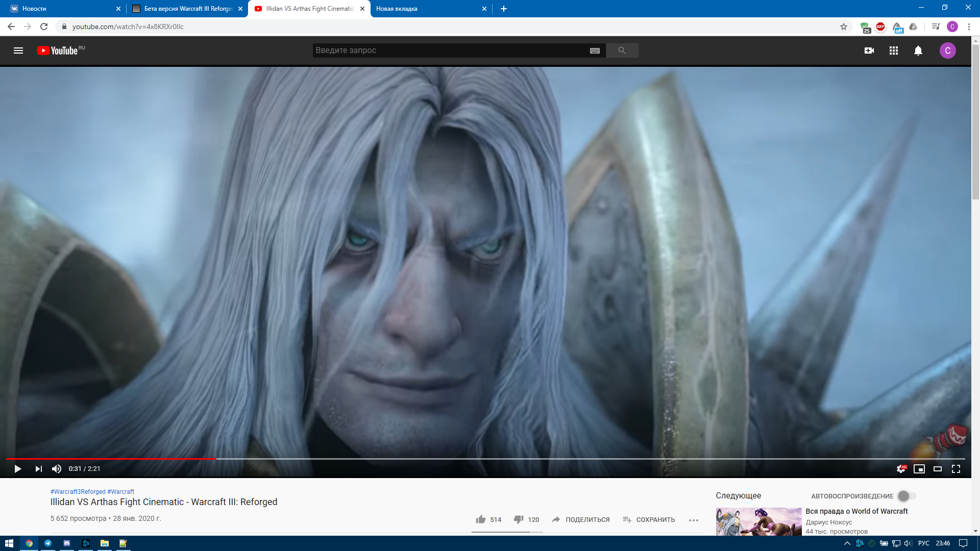Open the on-screen keyboard in search box
The image size is (980, 551).
[595, 51]
